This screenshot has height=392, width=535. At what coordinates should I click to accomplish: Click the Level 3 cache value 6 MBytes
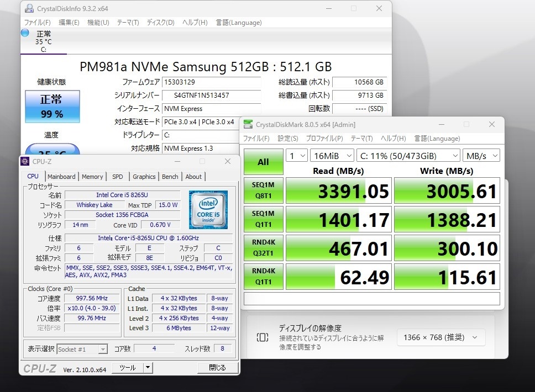[179, 327]
